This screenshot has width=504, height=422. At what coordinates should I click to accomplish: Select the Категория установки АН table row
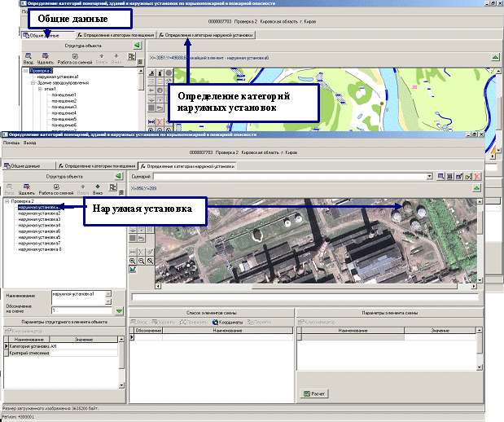pos(29,346)
